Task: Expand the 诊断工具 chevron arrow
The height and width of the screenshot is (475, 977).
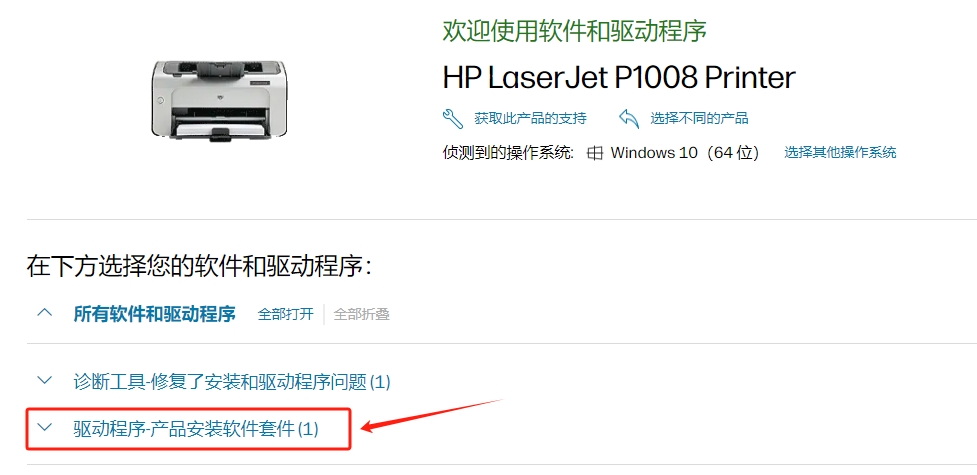Action: (45, 380)
